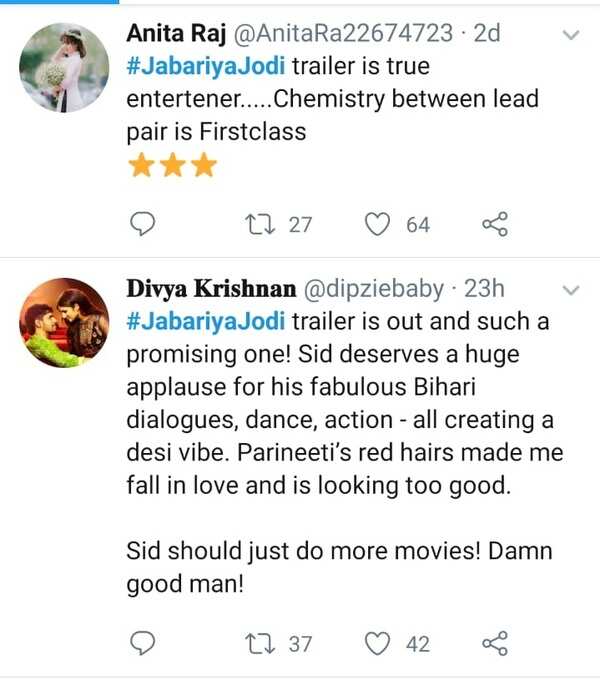Viewport: 600px width, 680px height.
Task: Open #JabariyaJodi hashtag in Divya's tweet
Action: [205, 322]
